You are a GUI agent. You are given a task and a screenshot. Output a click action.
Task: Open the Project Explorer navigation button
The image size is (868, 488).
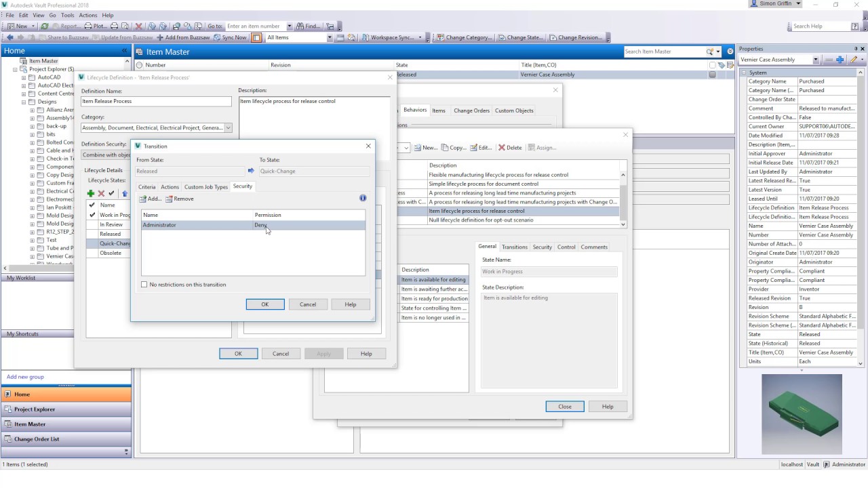pos(66,409)
